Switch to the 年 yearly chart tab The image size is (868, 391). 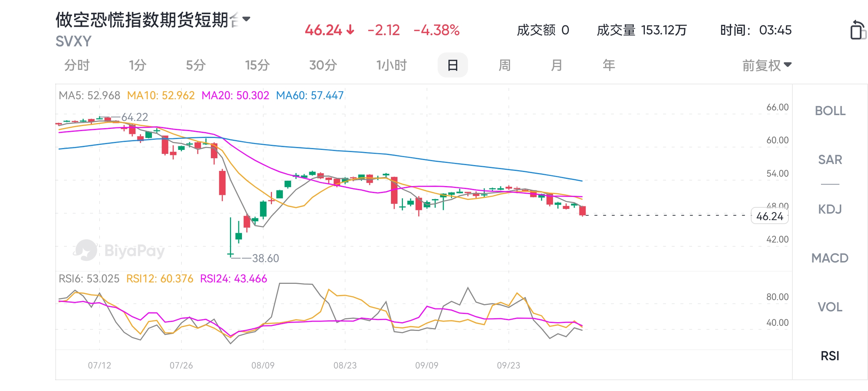[x=609, y=66]
